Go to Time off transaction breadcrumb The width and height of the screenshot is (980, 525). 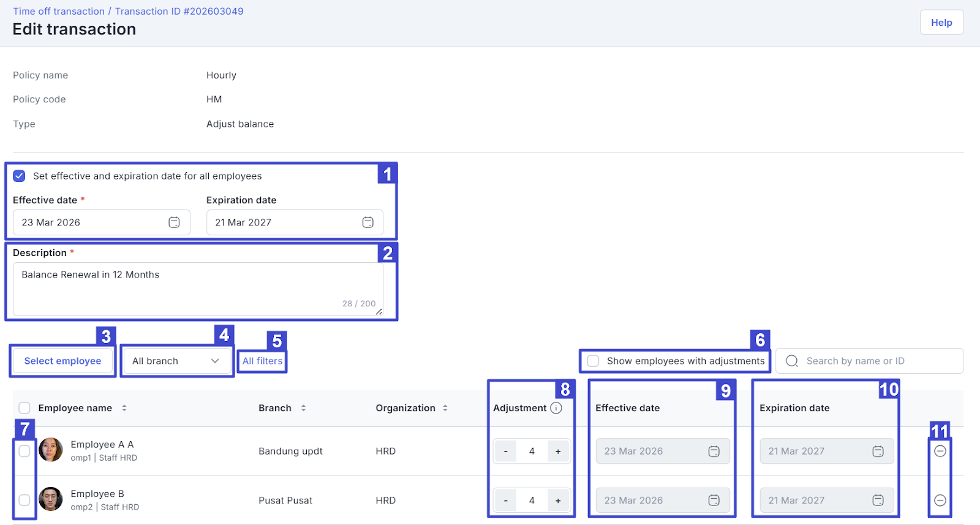pyautogui.click(x=59, y=11)
